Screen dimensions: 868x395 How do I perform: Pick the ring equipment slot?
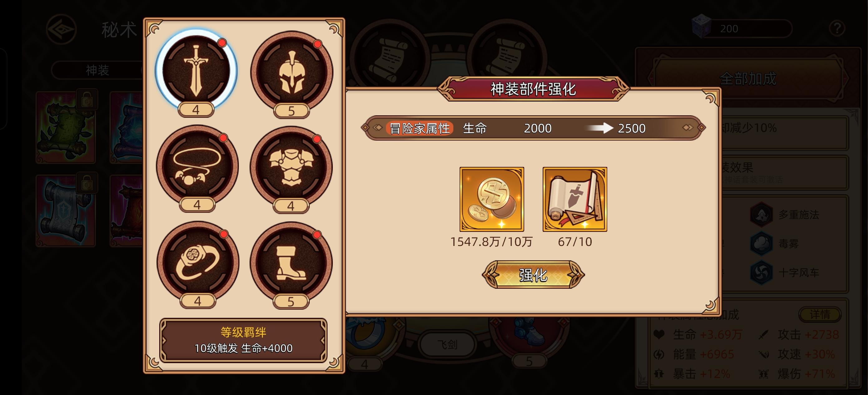(198, 262)
